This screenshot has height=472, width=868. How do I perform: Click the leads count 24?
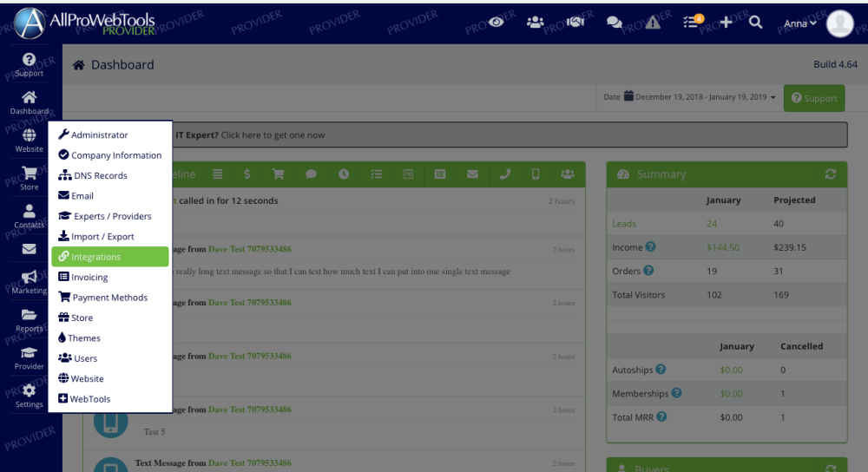[x=712, y=224]
